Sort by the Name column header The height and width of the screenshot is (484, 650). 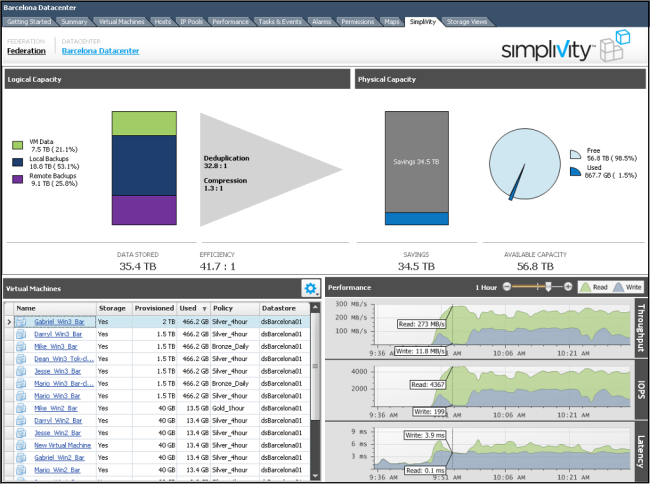pyautogui.click(x=55, y=308)
